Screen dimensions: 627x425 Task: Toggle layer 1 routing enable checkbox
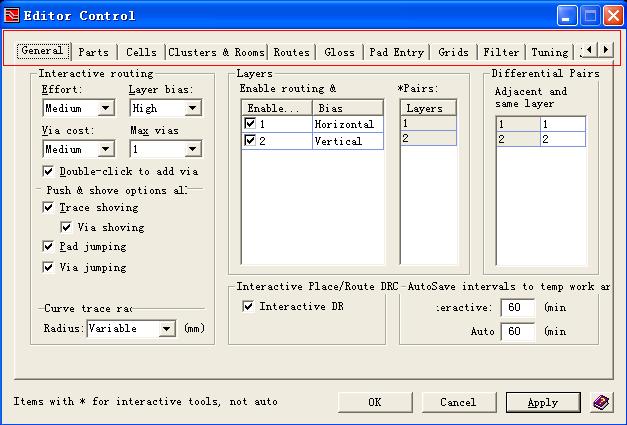coord(250,124)
